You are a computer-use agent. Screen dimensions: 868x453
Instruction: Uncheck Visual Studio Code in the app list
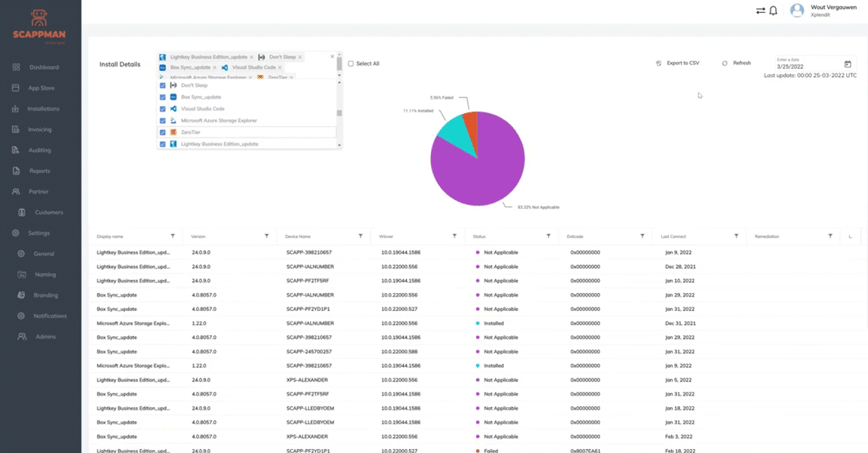pos(163,109)
